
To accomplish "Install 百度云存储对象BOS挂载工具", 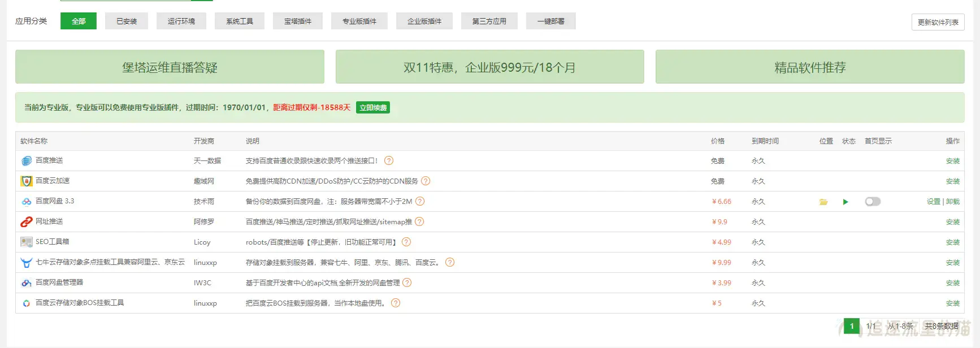I will [953, 303].
